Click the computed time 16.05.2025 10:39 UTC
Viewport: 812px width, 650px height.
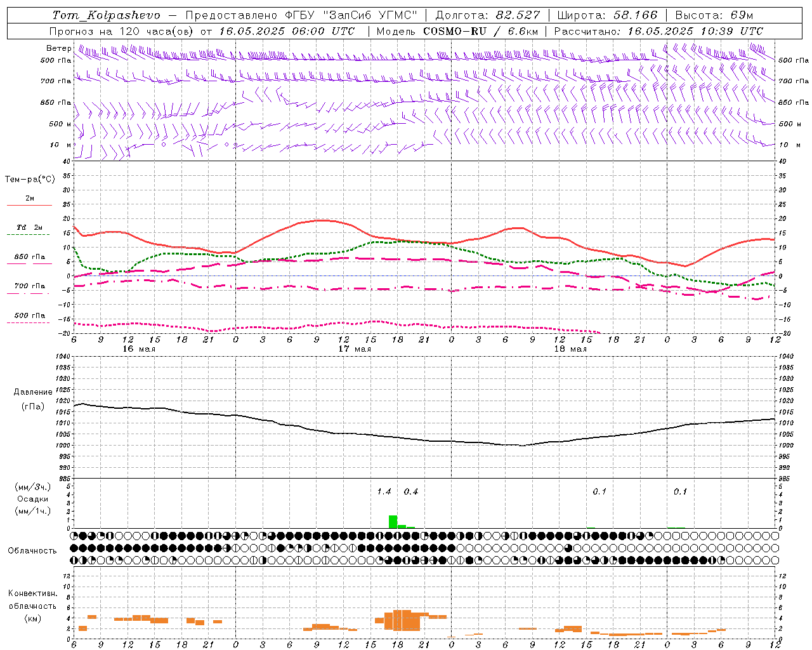coord(695,31)
